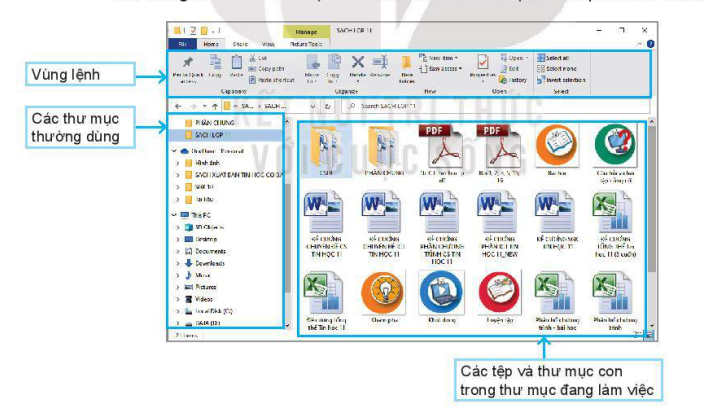Go up one folder level arrow

tap(215, 106)
